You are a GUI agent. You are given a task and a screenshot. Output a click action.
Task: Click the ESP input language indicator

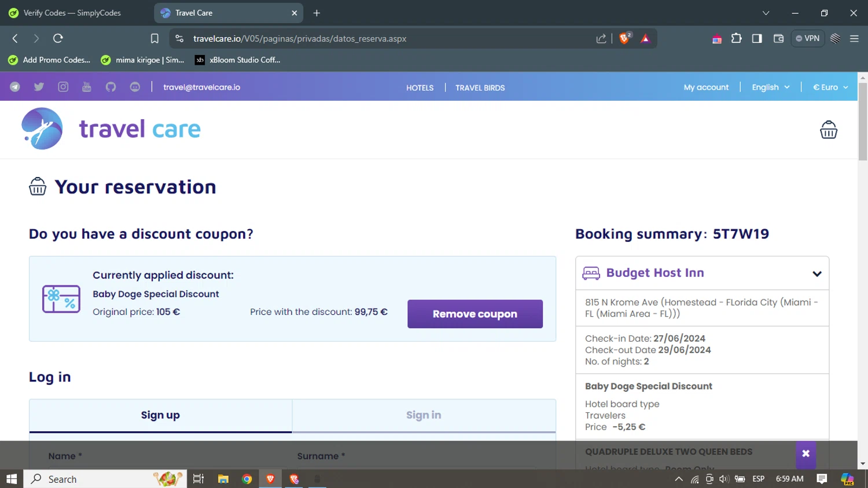758,479
